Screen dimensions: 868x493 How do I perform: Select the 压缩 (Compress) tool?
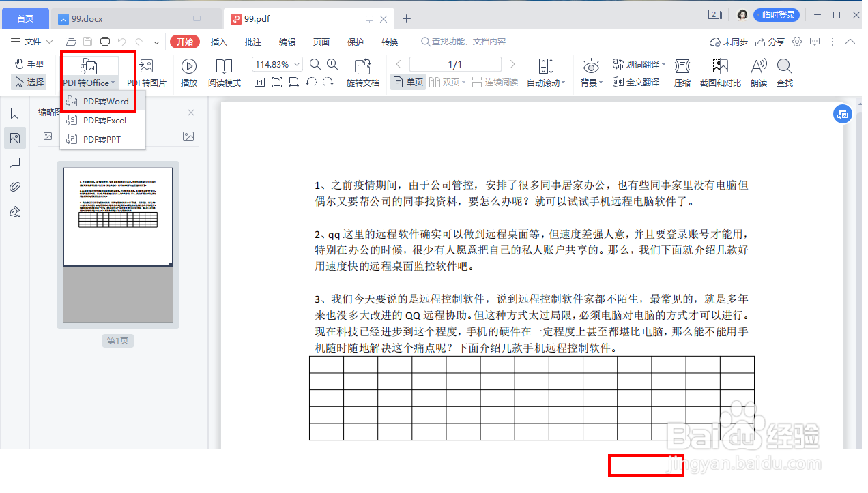tap(682, 70)
